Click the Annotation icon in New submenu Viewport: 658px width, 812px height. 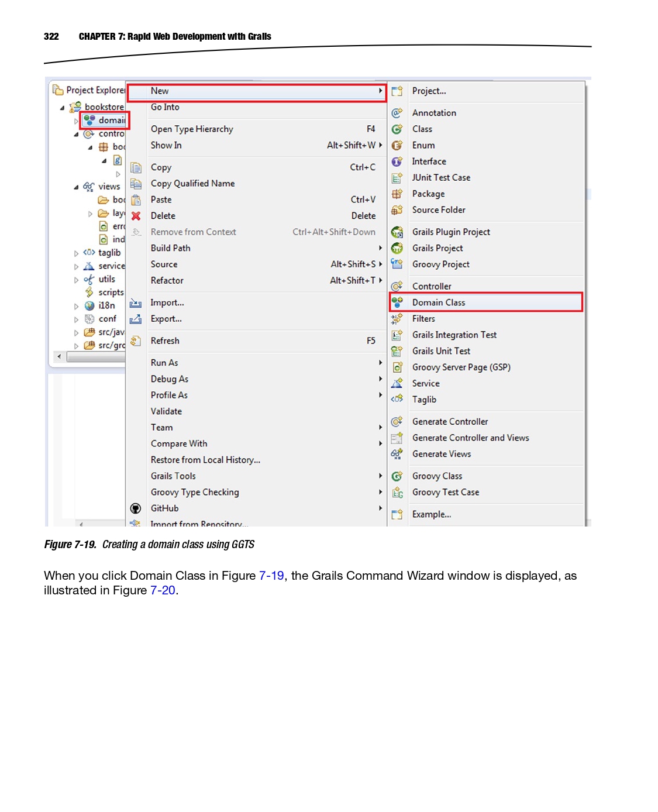point(397,113)
